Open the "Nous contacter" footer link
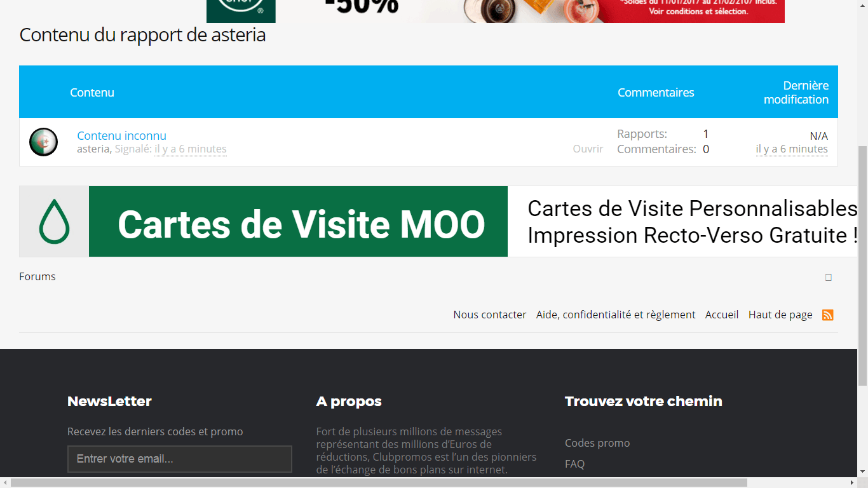Viewport: 868px width, 488px height. point(489,315)
